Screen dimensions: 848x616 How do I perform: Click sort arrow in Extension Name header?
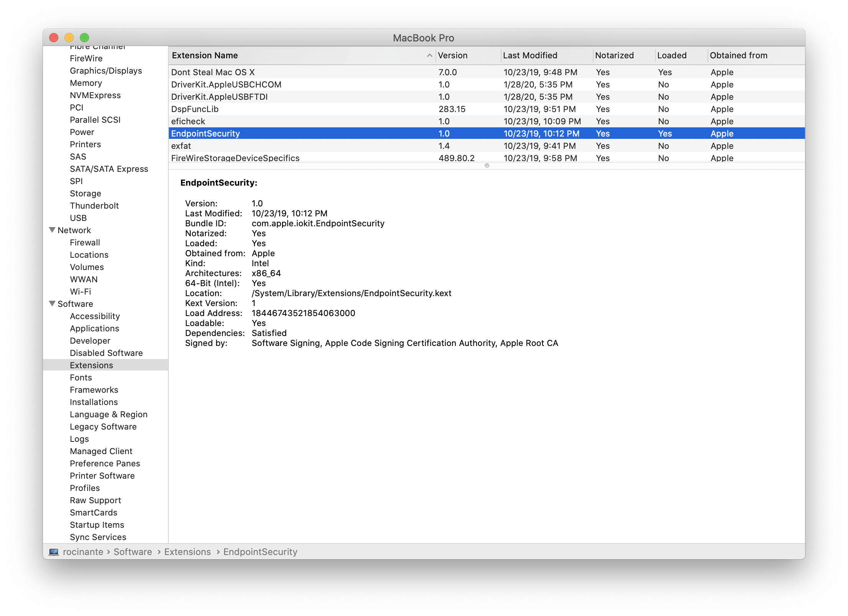point(429,56)
